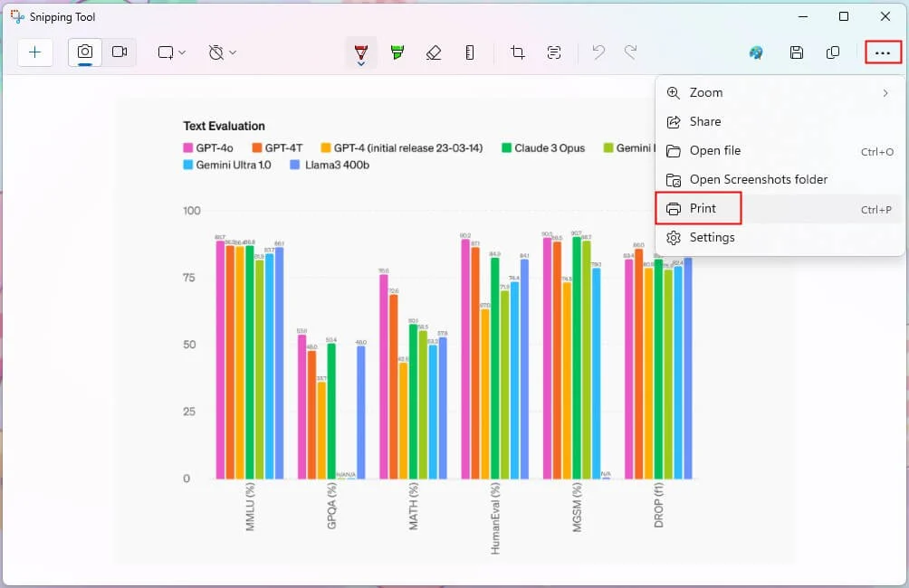The width and height of the screenshot is (909, 588).
Task: Open Settings from the menu
Action: pyautogui.click(x=780, y=238)
